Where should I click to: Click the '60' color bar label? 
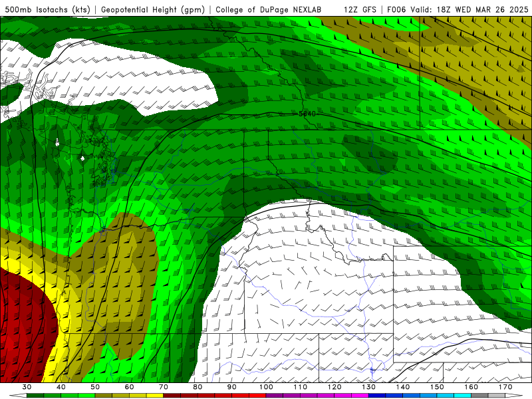tap(129, 387)
